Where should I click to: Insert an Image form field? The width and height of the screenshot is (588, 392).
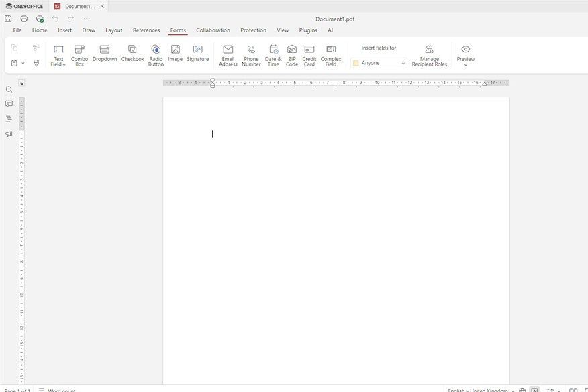175,53
